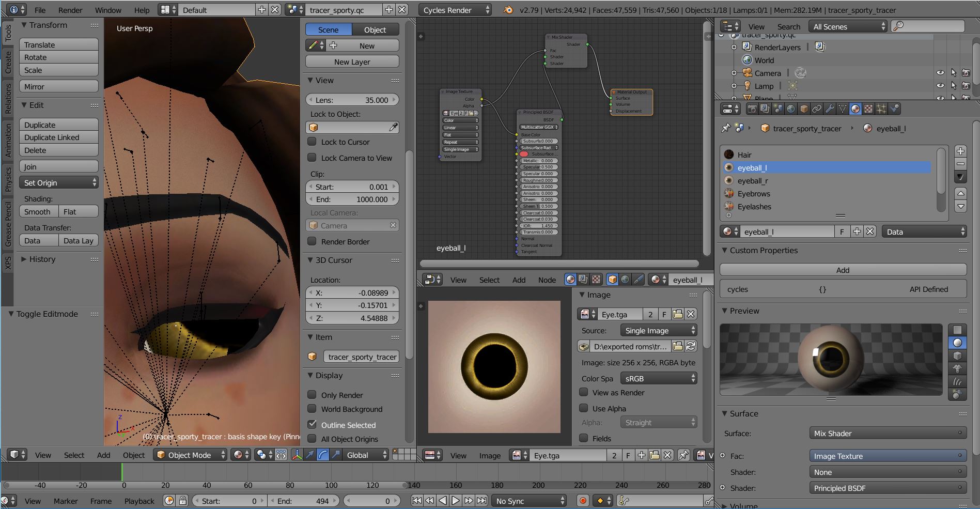
Task: Switch node shader source to Line Style
Action: pyautogui.click(x=638, y=280)
